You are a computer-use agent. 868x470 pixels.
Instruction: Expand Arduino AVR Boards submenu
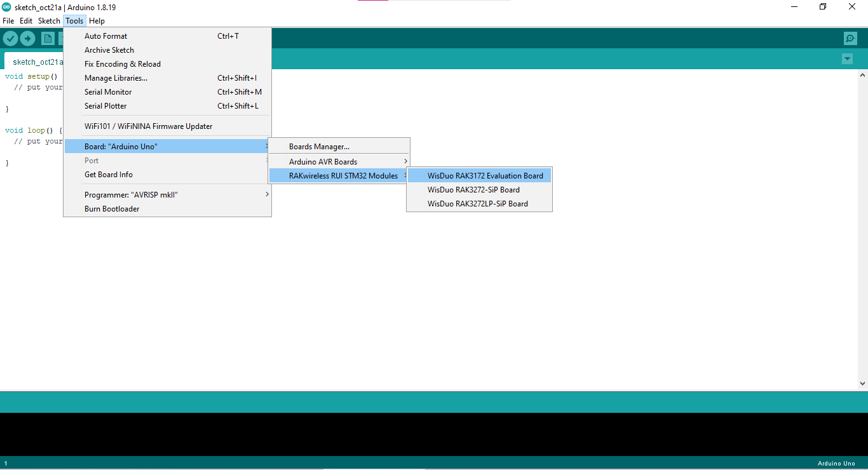tap(339, 162)
